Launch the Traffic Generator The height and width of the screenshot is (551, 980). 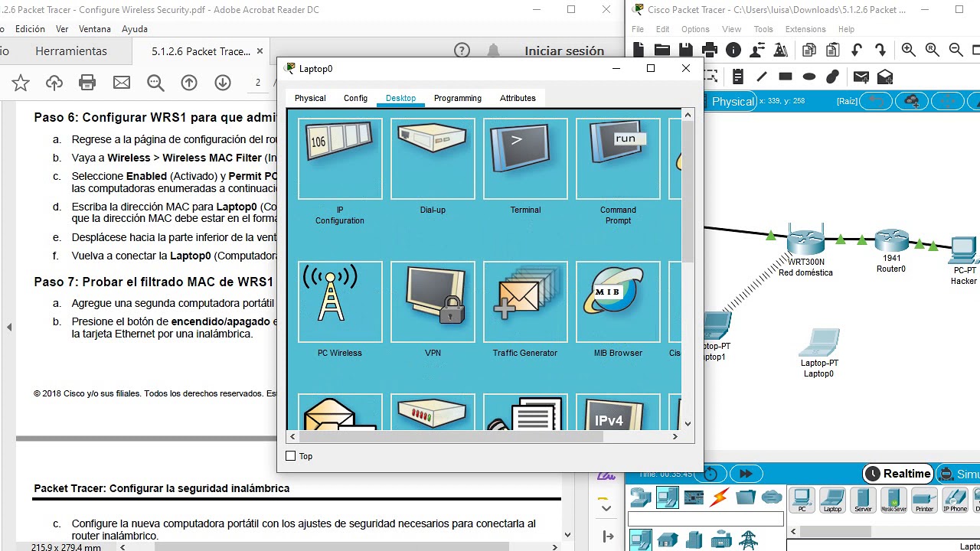coord(525,302)
